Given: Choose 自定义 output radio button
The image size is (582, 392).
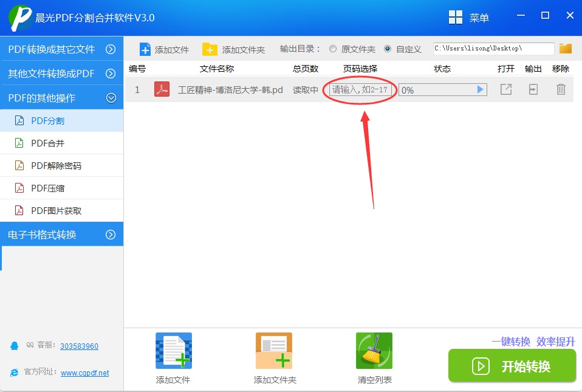Looking at the screenshot, I should tap(388, 49).
